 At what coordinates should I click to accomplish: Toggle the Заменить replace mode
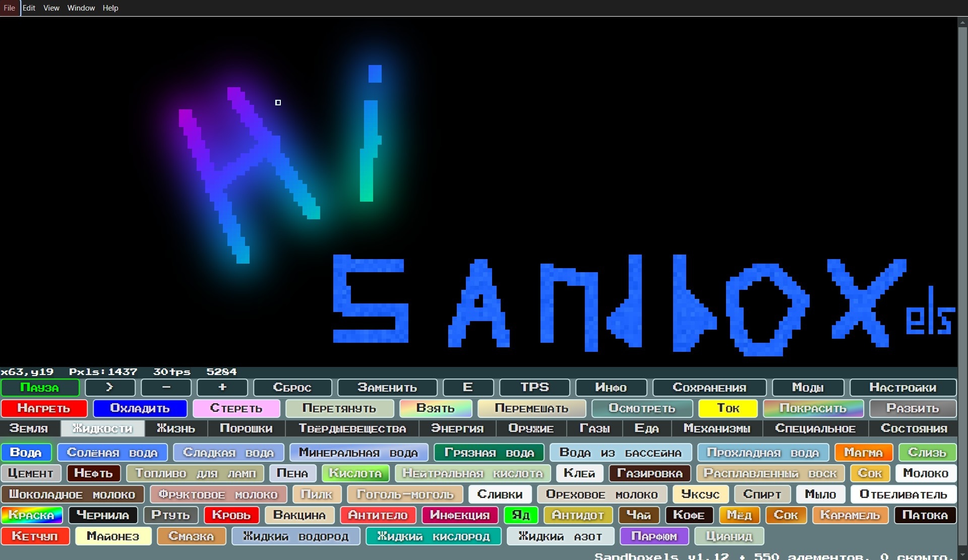click(387, 388)
